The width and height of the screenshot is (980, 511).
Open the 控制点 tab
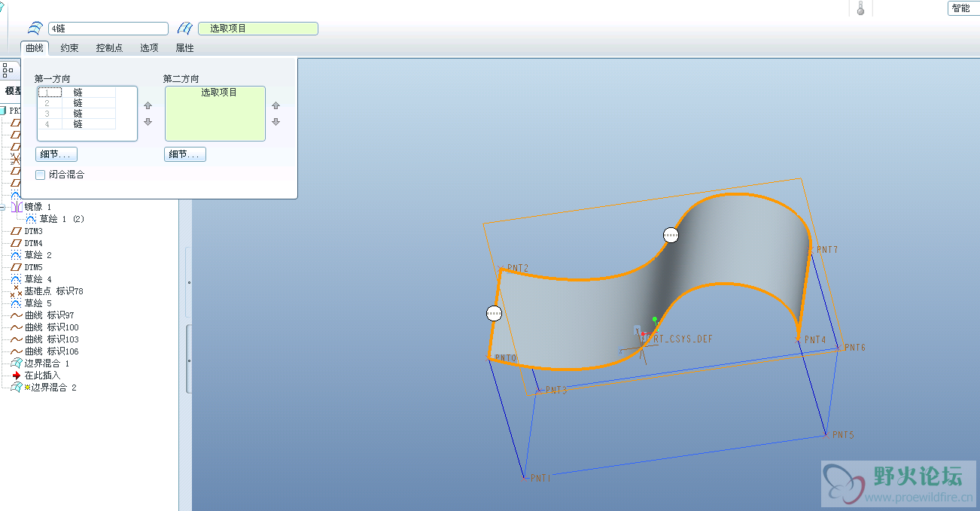click(109, 47)
